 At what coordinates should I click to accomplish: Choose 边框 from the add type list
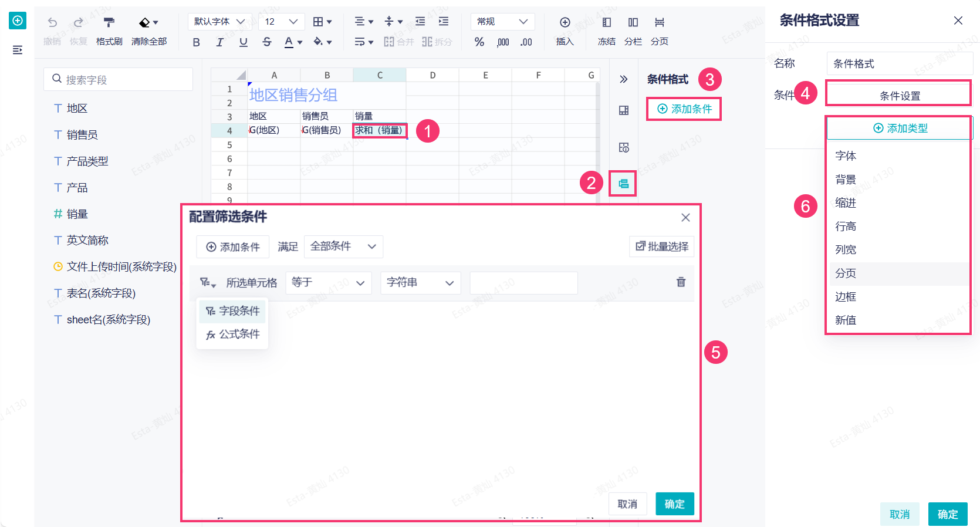(x=898, y=297)
